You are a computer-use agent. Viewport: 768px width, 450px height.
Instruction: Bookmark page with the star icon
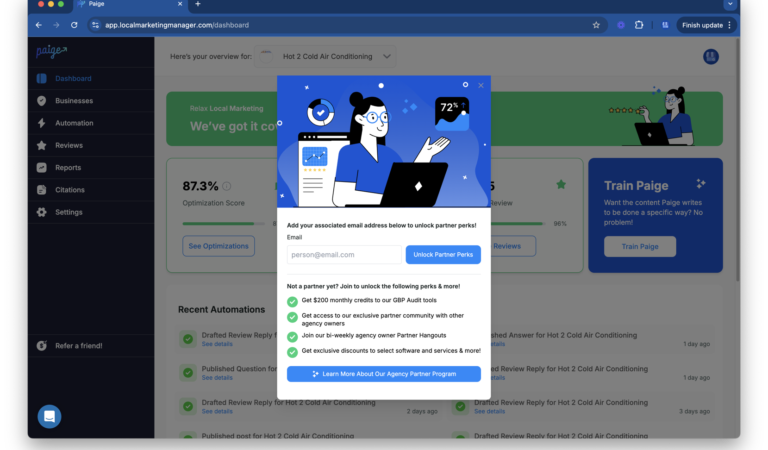coord(596,25)
